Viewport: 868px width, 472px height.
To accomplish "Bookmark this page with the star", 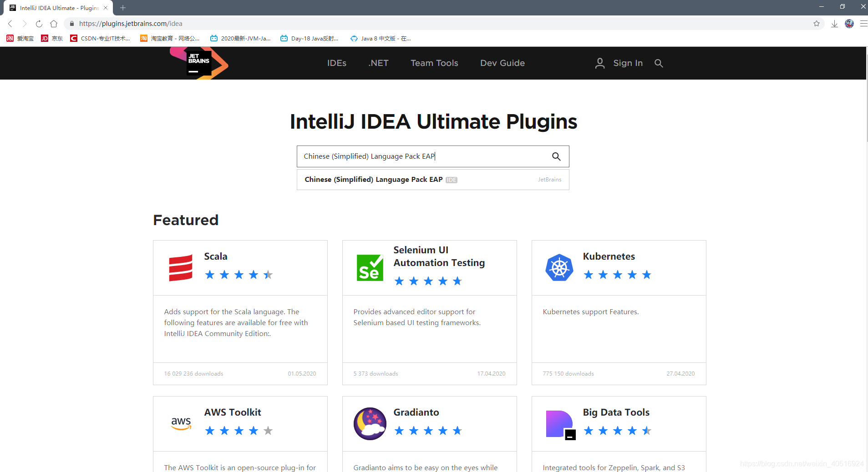I will [817, 24].
